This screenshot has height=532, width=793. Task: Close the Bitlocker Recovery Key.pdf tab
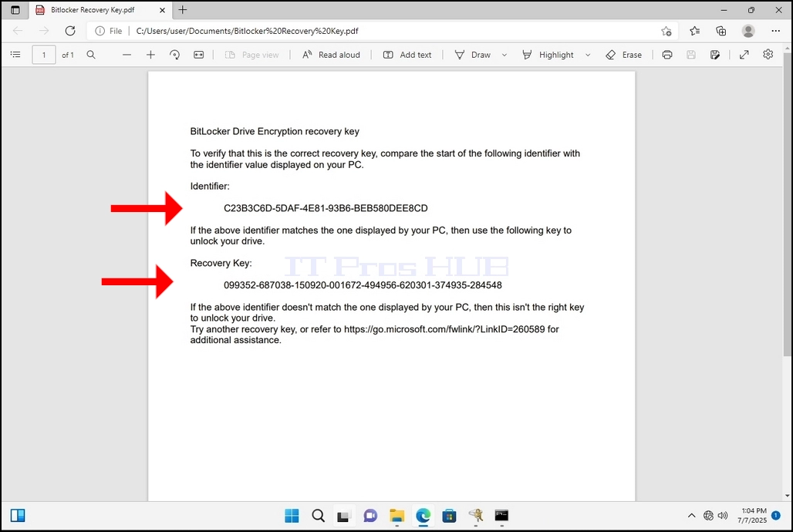coord(162,9)
